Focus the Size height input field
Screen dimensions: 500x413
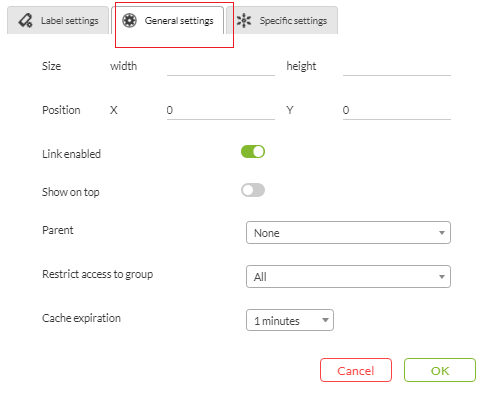point(397,67)
